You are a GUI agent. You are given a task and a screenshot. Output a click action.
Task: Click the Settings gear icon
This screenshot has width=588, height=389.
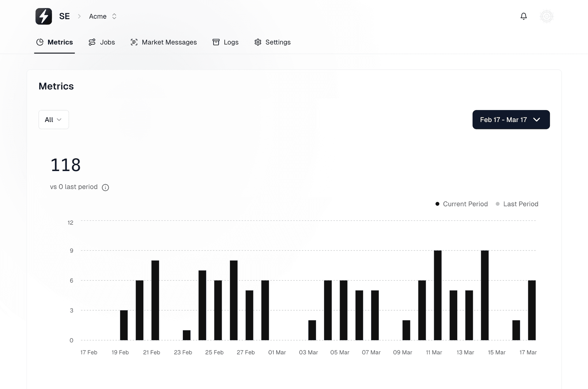pyautogui.click(x=258, y=42)
